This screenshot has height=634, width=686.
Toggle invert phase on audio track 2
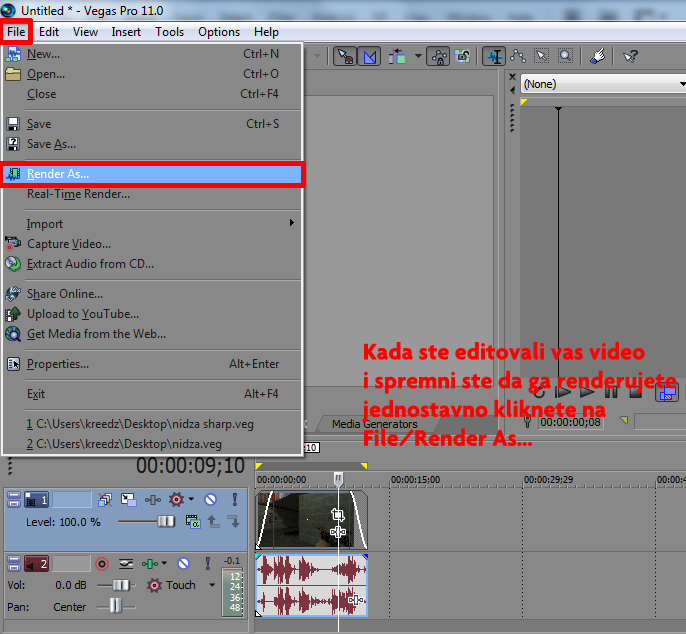point(126,564)
